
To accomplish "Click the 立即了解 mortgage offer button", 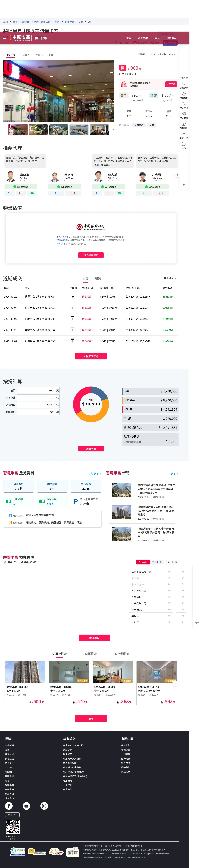I will coord(171,84).
